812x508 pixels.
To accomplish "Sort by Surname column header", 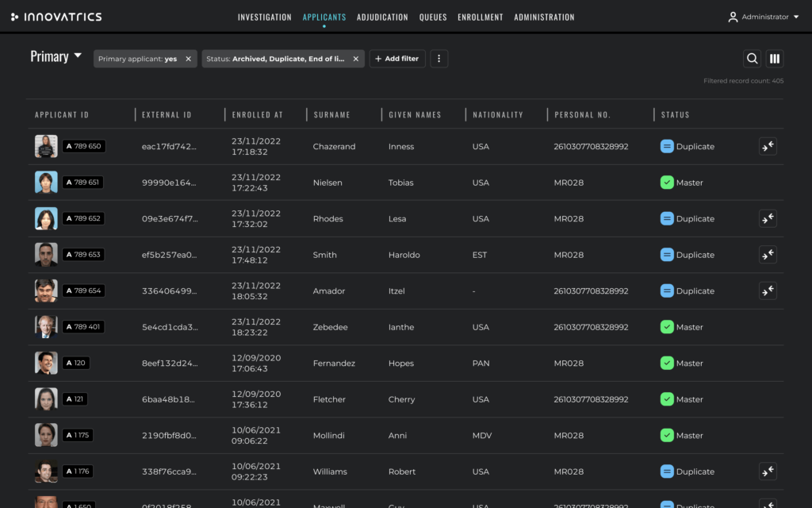I will [332, 114].
